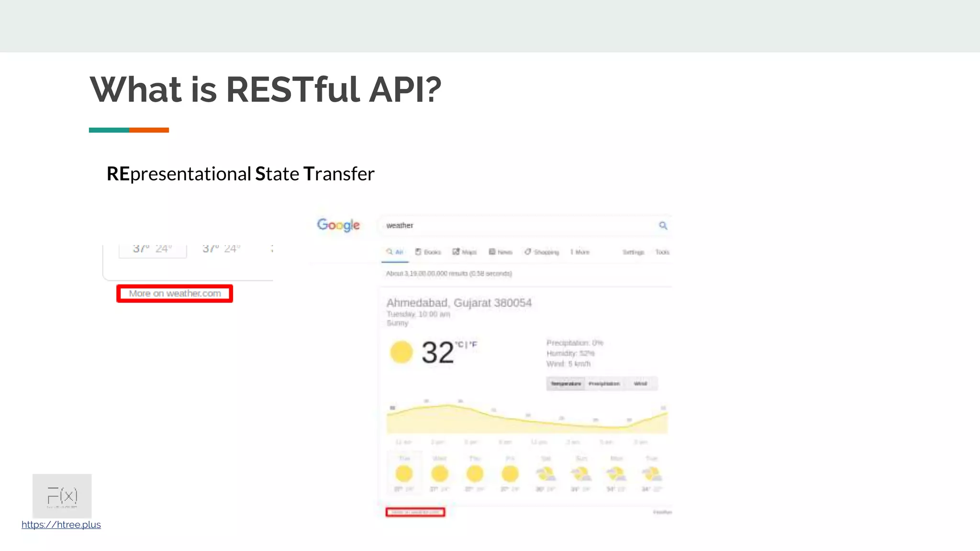The width and height of the screenshot is (980, 551).
Task: Show the Temperature graph
Action: click(566, 384)
